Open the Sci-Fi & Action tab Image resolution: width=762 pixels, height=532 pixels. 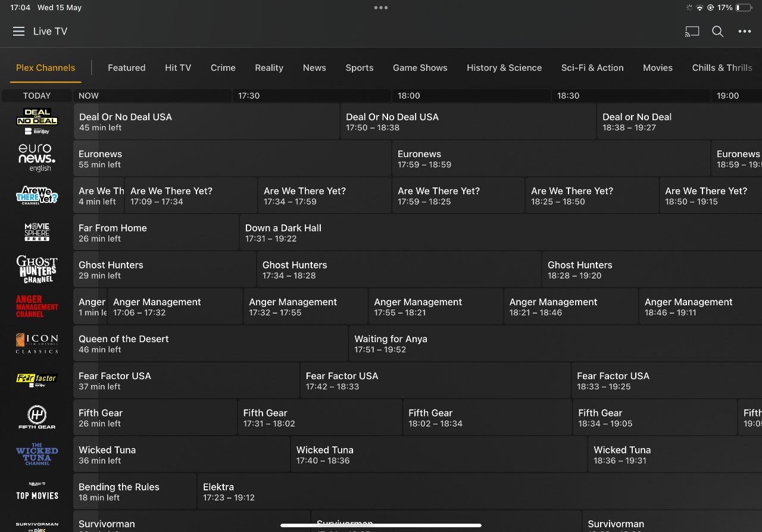click(592, 68)
